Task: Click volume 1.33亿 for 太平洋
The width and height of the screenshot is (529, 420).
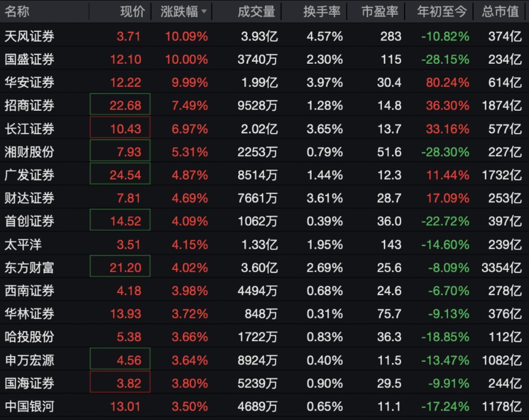Action: 259,245
